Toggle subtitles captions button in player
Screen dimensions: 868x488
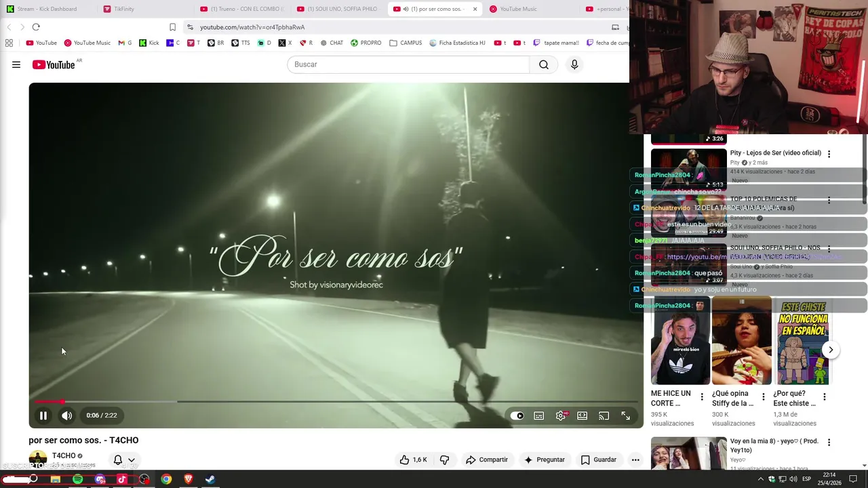(x=539, y=415)
